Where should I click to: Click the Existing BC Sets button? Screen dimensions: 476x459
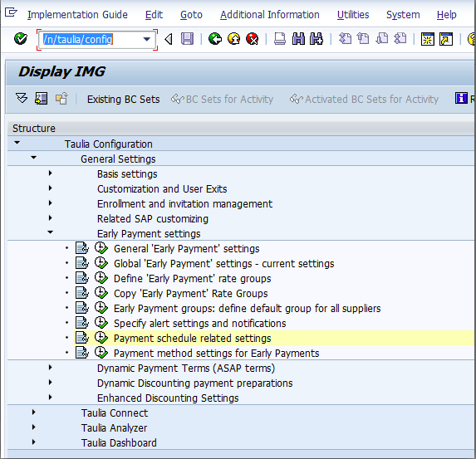coord(123,100)
